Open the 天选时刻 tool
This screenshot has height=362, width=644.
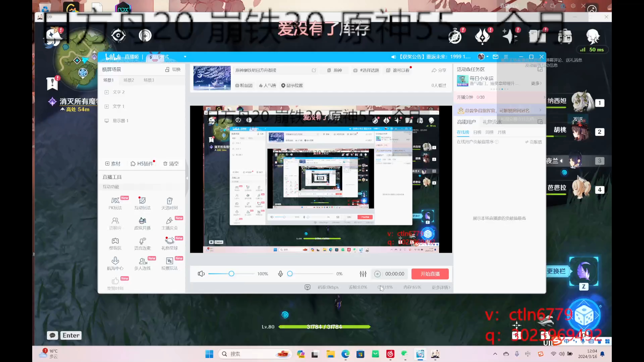169,203
